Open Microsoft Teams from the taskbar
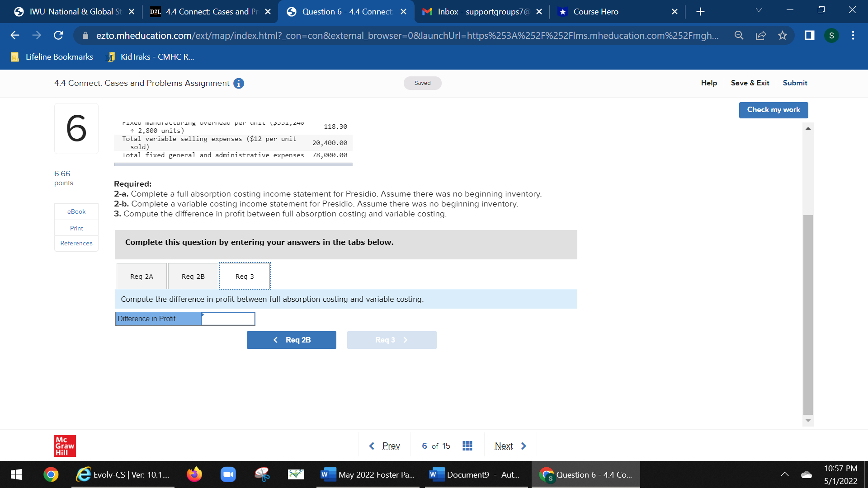 pyautogui.click(x=228, y=474)
